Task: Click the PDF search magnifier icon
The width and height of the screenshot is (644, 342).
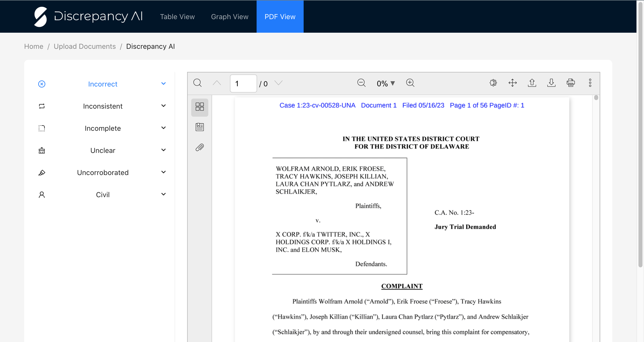Action: tap(197, 83)
